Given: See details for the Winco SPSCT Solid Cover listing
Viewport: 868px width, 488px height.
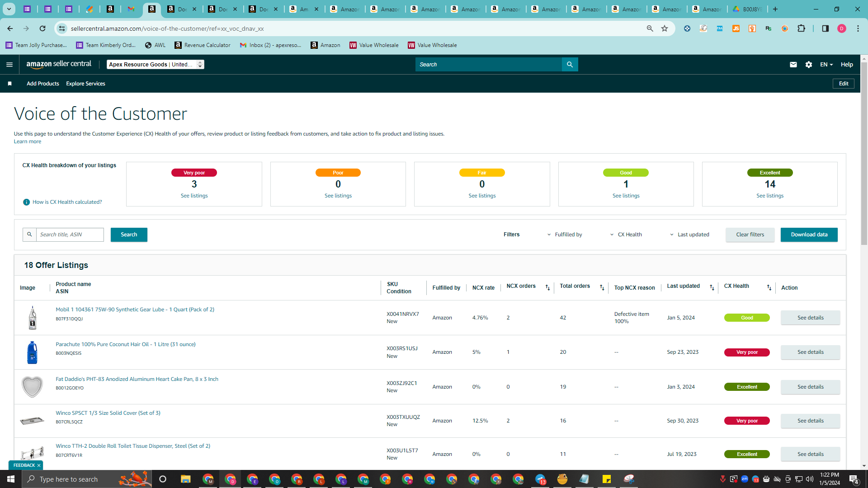Looking at the screenshot, I should click(810, 421).
